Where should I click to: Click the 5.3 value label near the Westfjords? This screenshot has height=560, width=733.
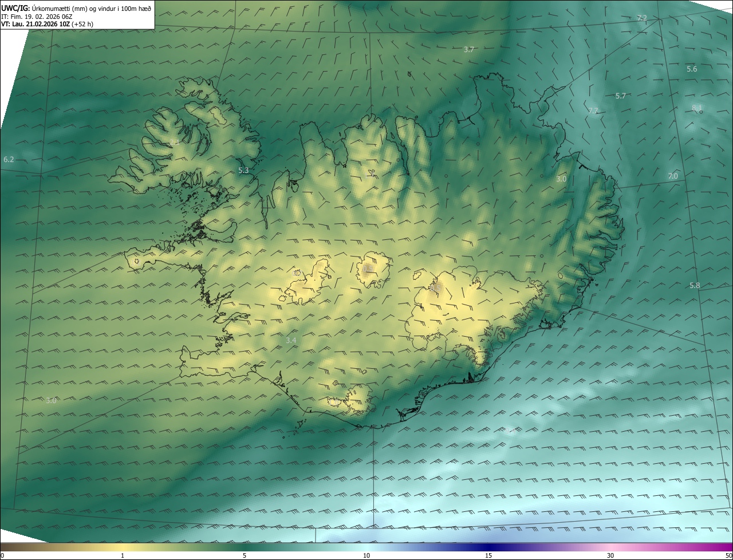[243, 171]
